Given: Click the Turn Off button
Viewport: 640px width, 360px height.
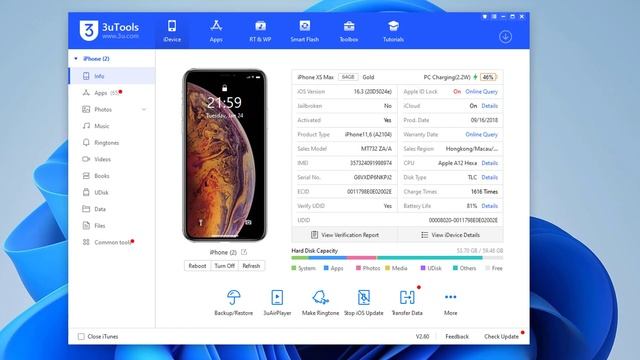Looking at the screenshot, I should (x=224, y=266).
